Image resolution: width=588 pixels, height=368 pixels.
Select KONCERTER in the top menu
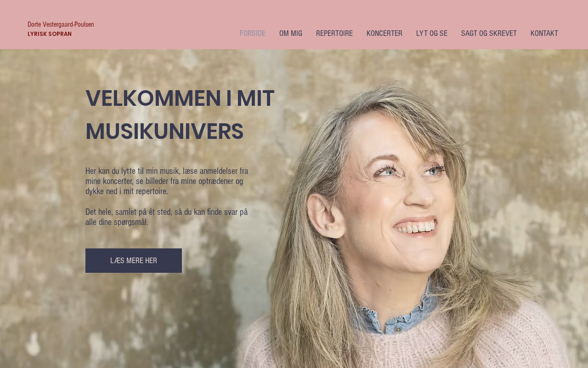point(384,34)
